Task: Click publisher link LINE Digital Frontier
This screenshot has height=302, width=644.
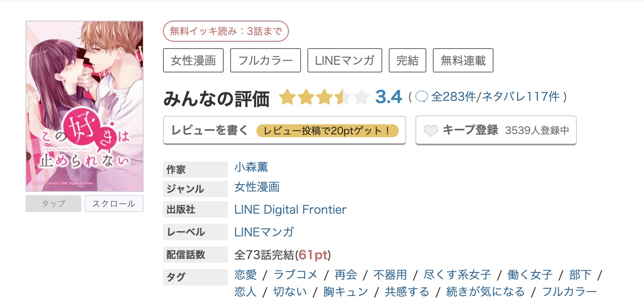Action: [x=290, y=210]
